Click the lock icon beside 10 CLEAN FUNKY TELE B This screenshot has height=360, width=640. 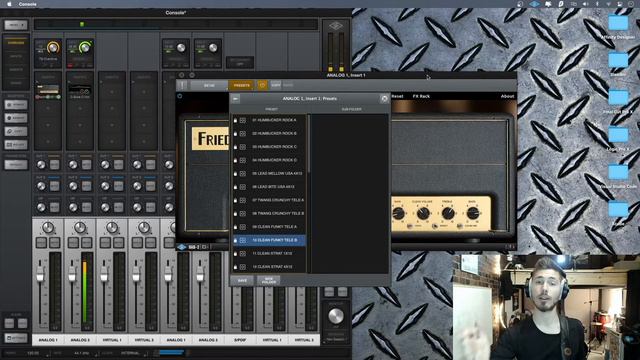pyautogui.click(x=236, y=240)
